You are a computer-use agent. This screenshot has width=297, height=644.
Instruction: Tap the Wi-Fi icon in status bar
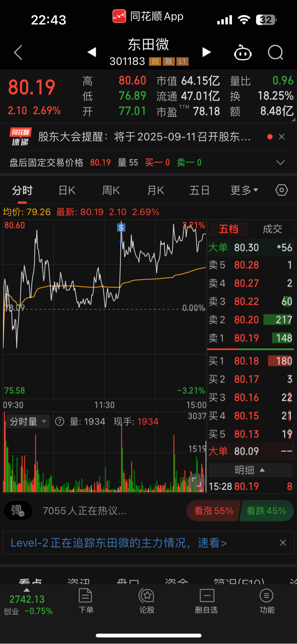[244, 20]
